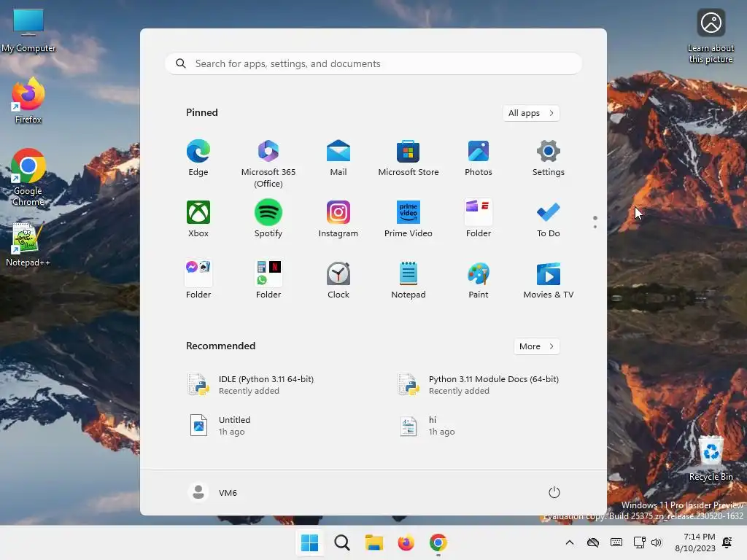Open pinned folder next to Prime Video
747x560 pixels.
pyautogui.click(x=479, y=219)
